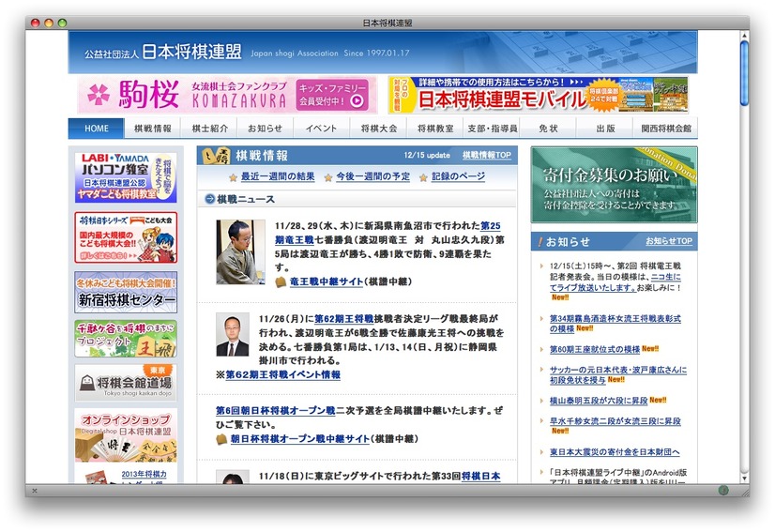Click the 棋戦情報TOP link
This screenshot has height=532, width=775.
pos(487,155)
